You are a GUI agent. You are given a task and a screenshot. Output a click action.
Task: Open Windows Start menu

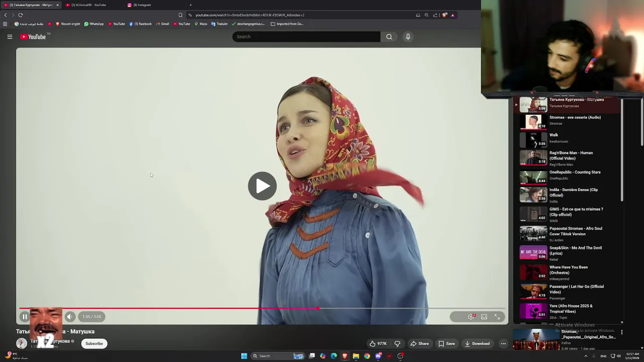(244, 356)
